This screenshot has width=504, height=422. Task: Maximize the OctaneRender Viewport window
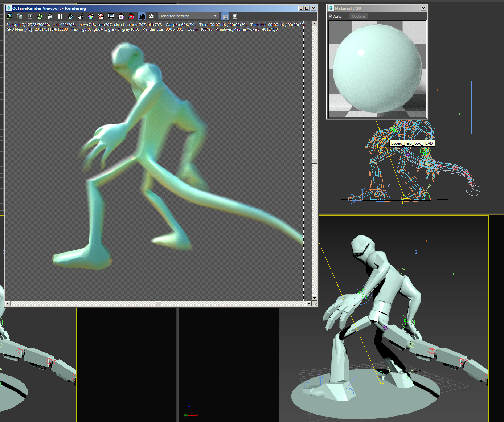[307, 8]
